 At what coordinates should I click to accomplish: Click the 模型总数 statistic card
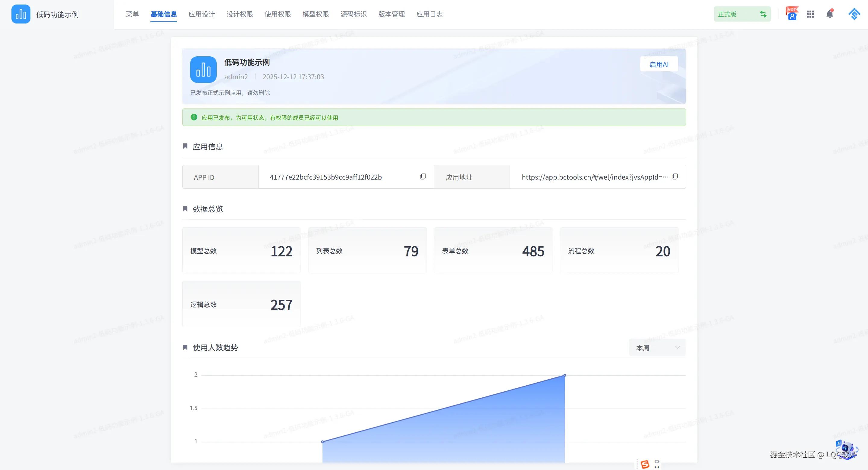click(241, 250)
